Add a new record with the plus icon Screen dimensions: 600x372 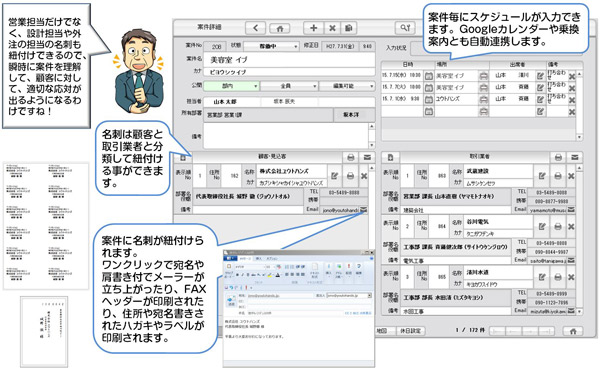point(313,28)
